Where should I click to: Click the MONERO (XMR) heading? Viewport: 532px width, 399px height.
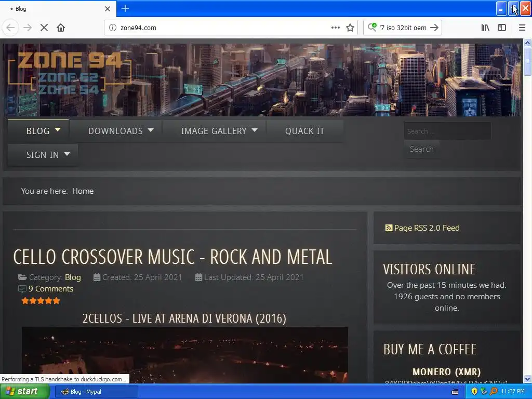446,372
